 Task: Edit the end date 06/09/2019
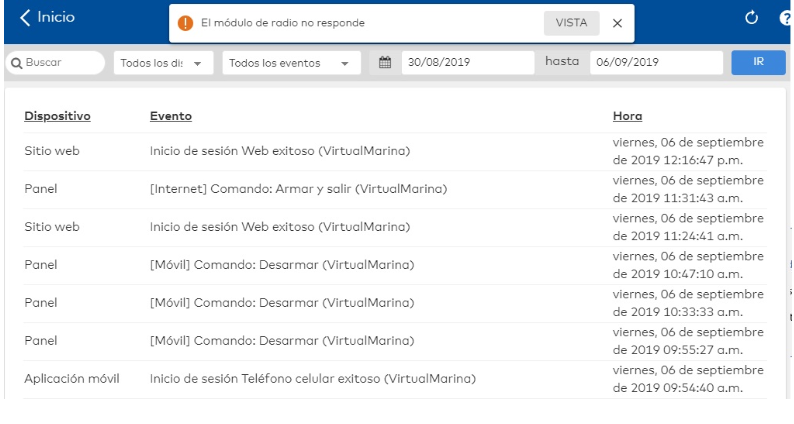tap(656, 62)
